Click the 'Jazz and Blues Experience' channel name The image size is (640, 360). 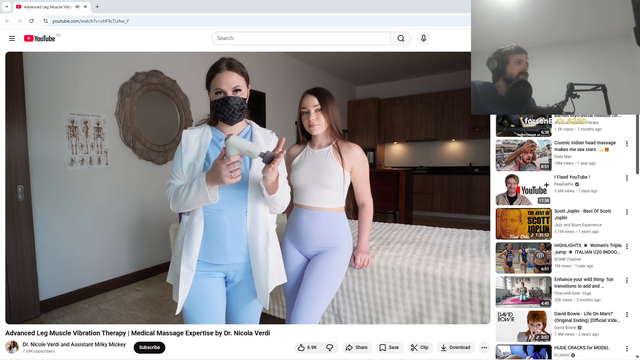pyautogui.click(x=578, y=225)
